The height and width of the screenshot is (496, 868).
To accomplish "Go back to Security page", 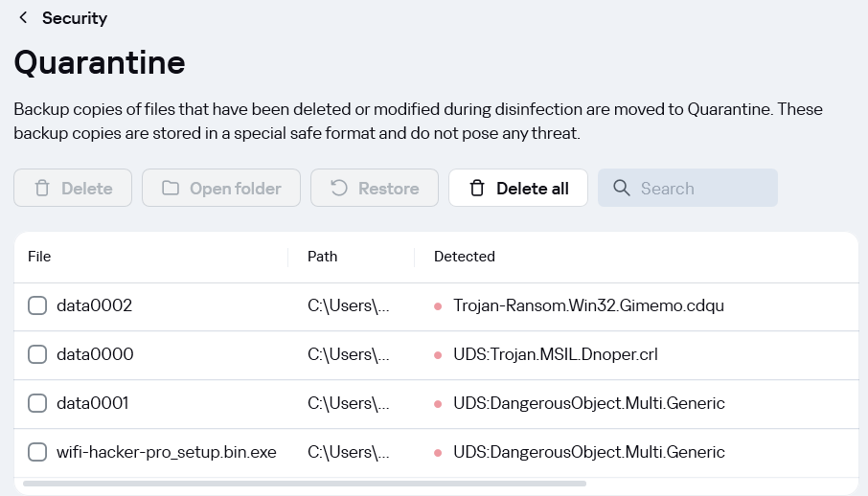I will click(75, 17).
